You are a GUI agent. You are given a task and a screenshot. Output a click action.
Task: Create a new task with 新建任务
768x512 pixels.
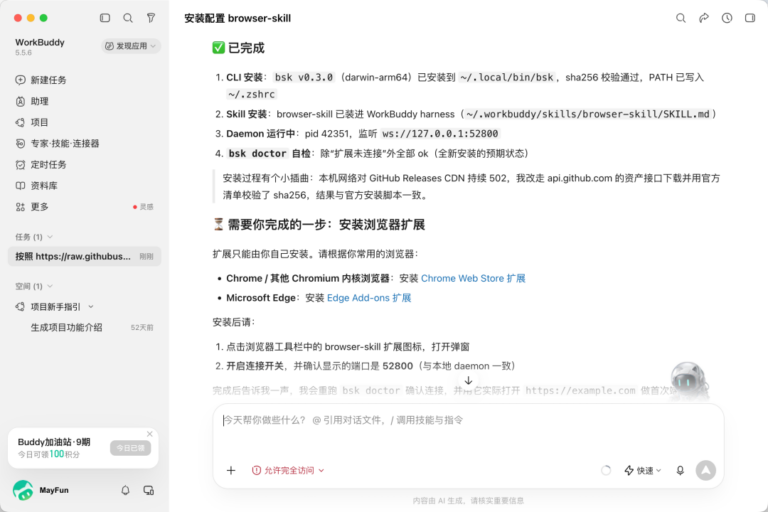[x=84, y=80]
